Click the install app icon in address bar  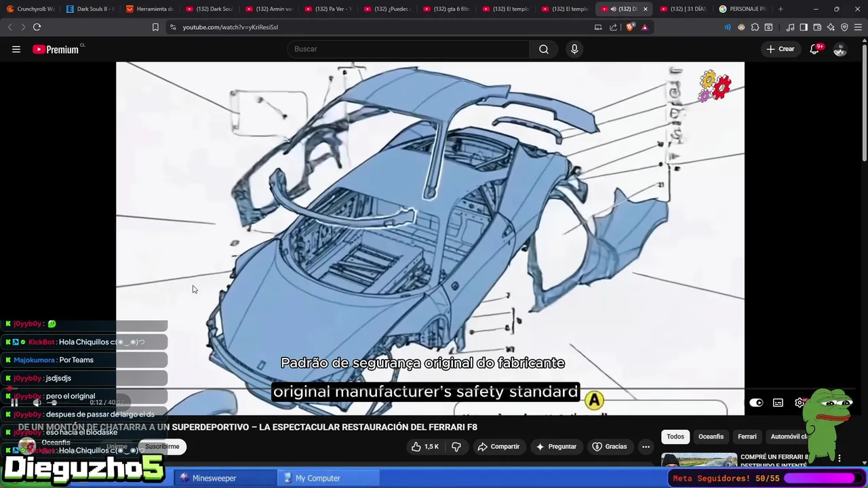(x=598, y=27)
